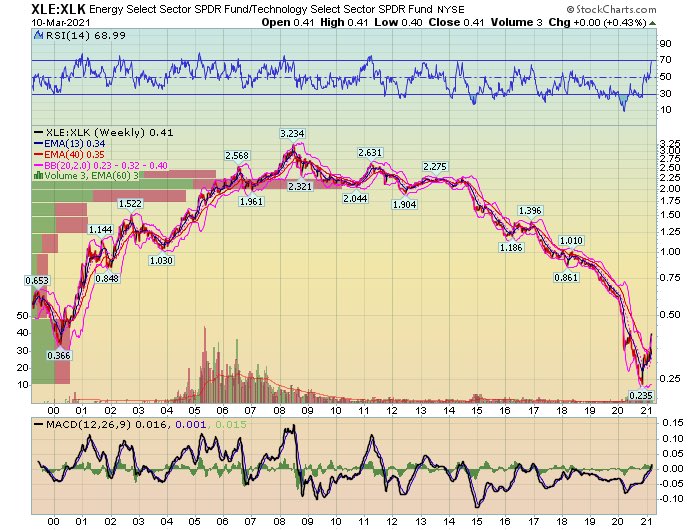The height and width of the screenshot is (530, 700).
Task: Click the tallest volume spike near 2005
Action: [x=205, y=364]
